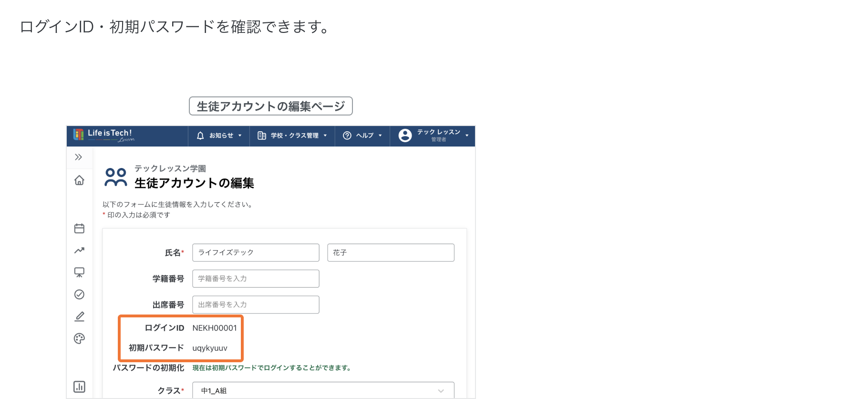Open the presentation board icon
This screenshot has height=399, width=868.
click(x=79, y=273)
